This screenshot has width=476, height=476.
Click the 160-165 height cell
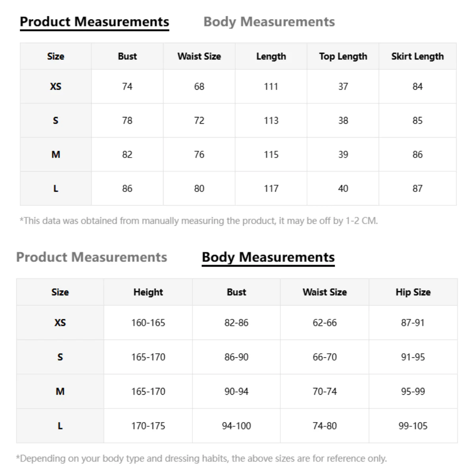[x=148, y=322]
